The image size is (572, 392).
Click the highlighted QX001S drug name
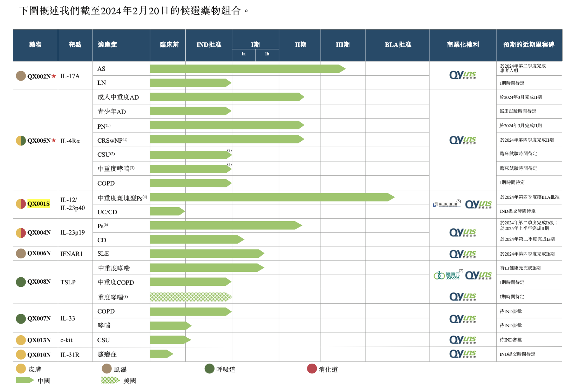(x=39, y=204)
